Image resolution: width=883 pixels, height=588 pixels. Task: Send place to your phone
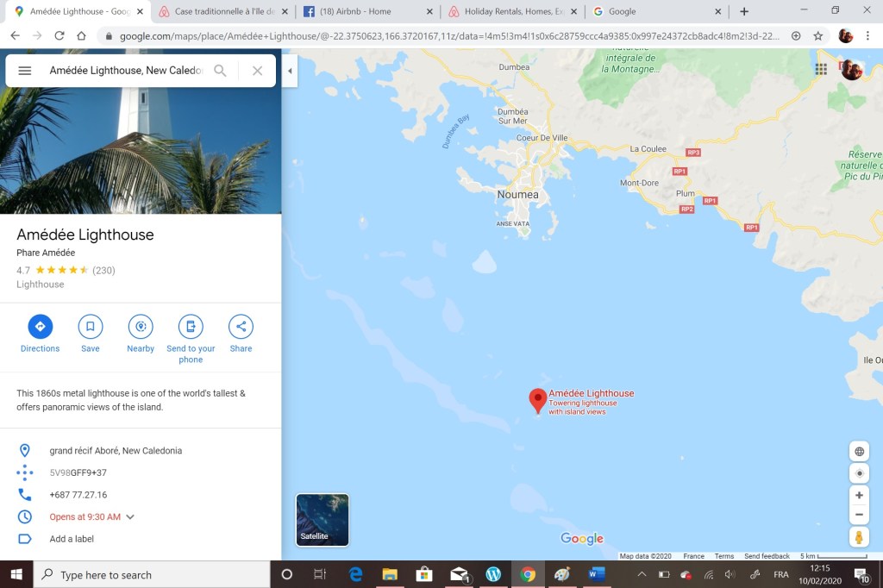tap(191, 327)
